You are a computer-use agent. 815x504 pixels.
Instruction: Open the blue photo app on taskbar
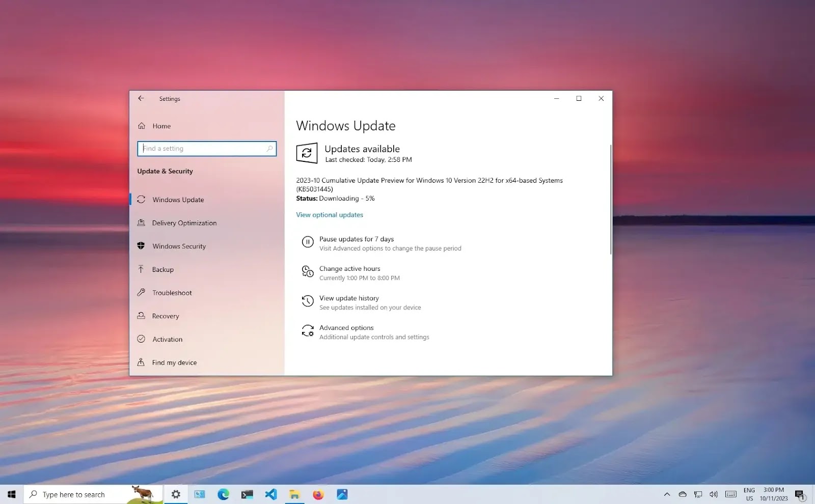click(x=342, y=494)
